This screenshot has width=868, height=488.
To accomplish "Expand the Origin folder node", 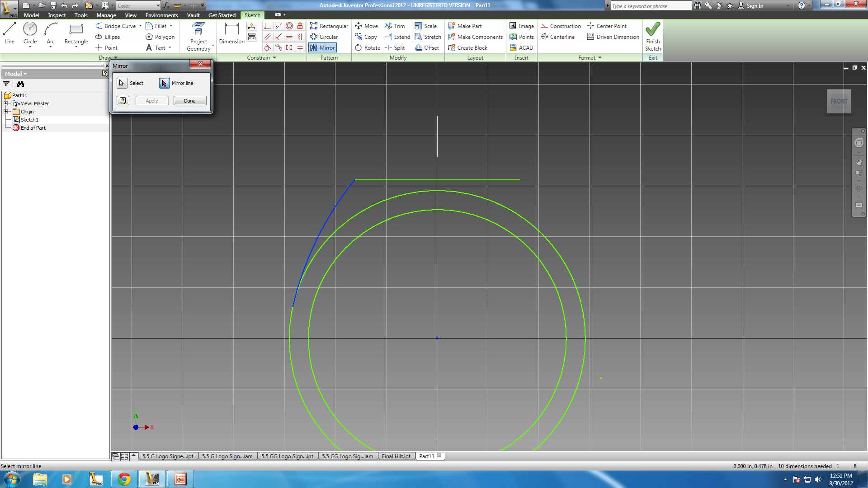I will point(6,112).
